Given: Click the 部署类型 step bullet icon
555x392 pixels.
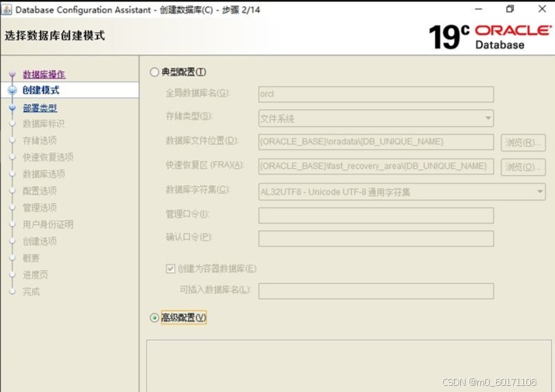Looking at the screenshot, I should (12, 108).
